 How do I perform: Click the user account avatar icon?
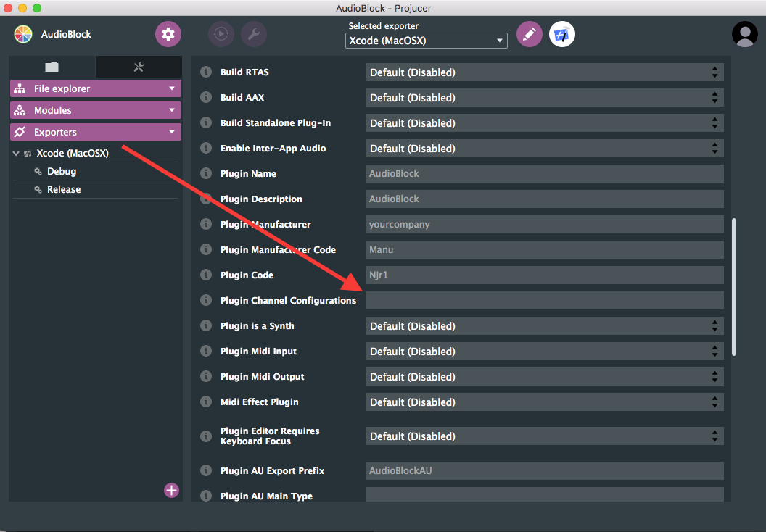[744, 34]
